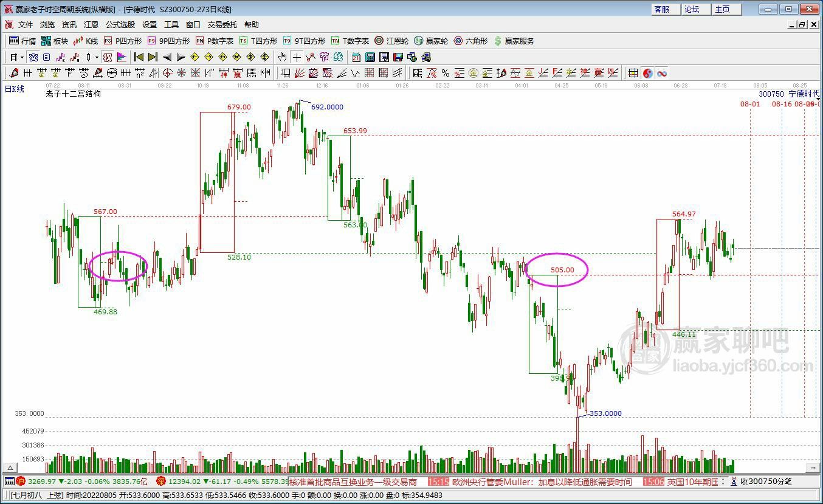The width and height of the screenshot is (823, 504).
Task: Open the P数字表 number table
Action: coord(215,41)
